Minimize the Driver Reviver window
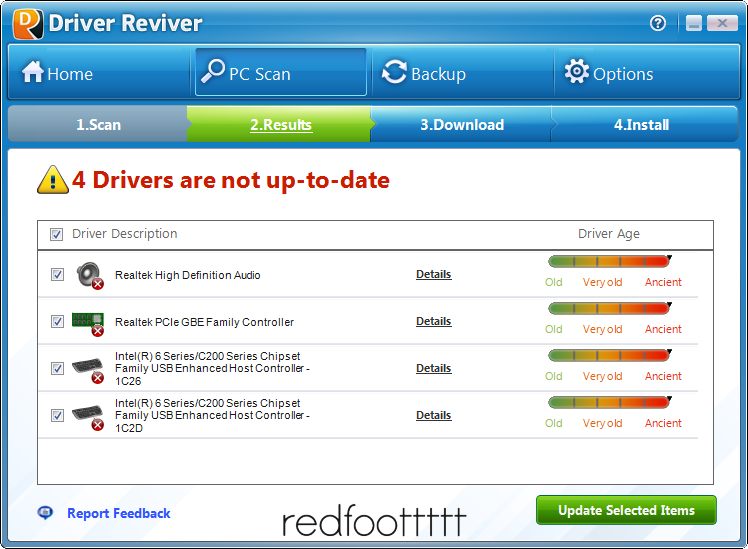The height and width of the screenshot is (549, 748). [694, 23]
